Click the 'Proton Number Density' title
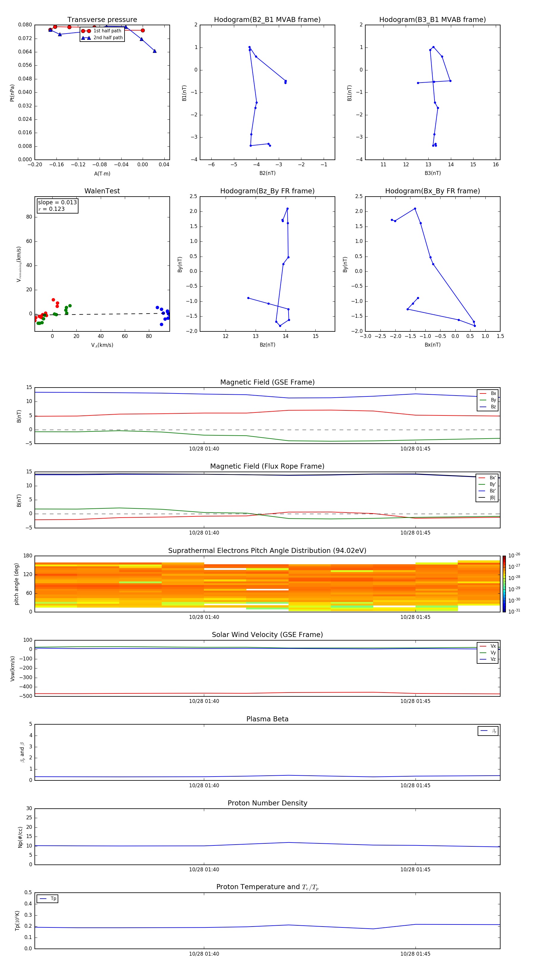 [267, 803]
